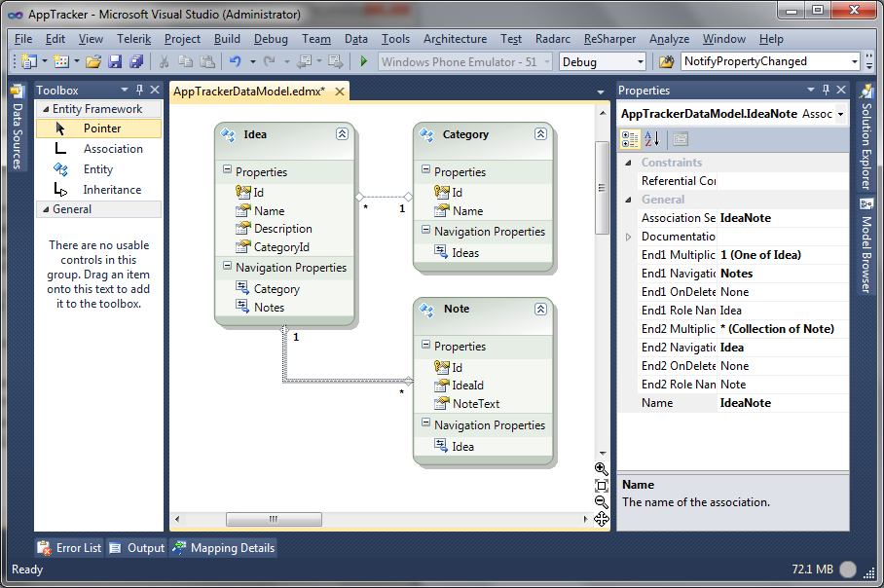Viewport: 884px width, 588px height.
Task: Click the Zoom In magnifier on diagram
Action: (601, 469)
